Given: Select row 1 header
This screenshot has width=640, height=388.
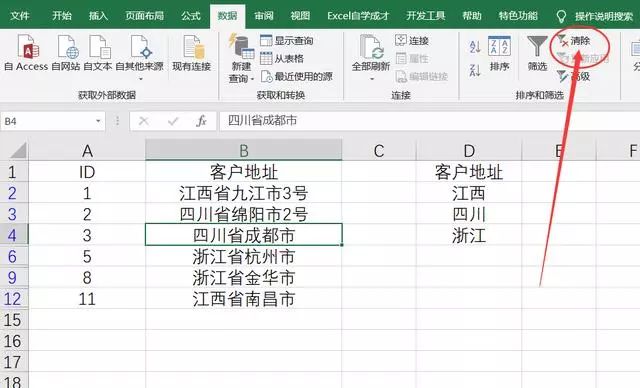Looking at the screenshot, I should (14, 172).
